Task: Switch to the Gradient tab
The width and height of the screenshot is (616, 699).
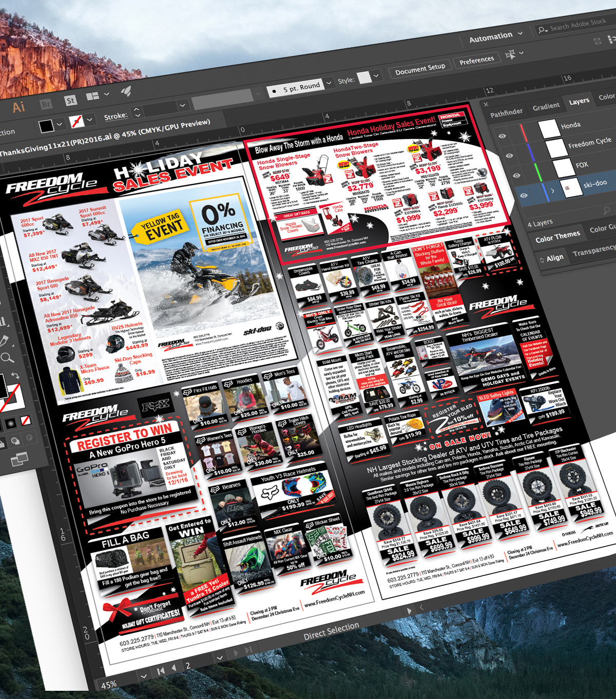Action: (546, 106)
